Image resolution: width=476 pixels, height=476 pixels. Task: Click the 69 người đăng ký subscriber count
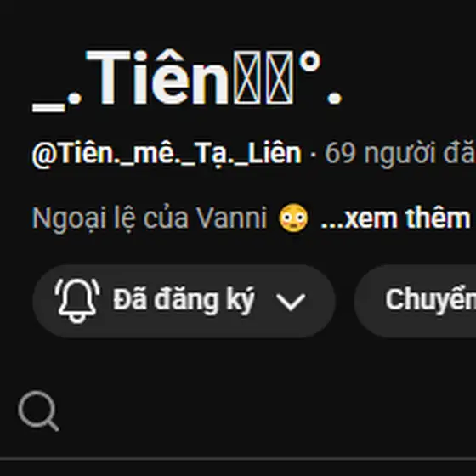click(400, 154)
